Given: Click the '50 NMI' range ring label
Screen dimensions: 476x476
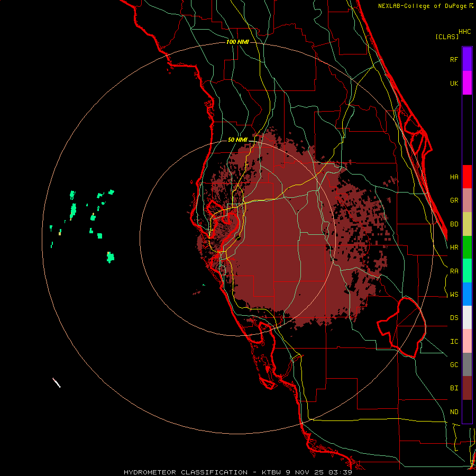Looking at the screenshot, I should click(x=237, y=140).
